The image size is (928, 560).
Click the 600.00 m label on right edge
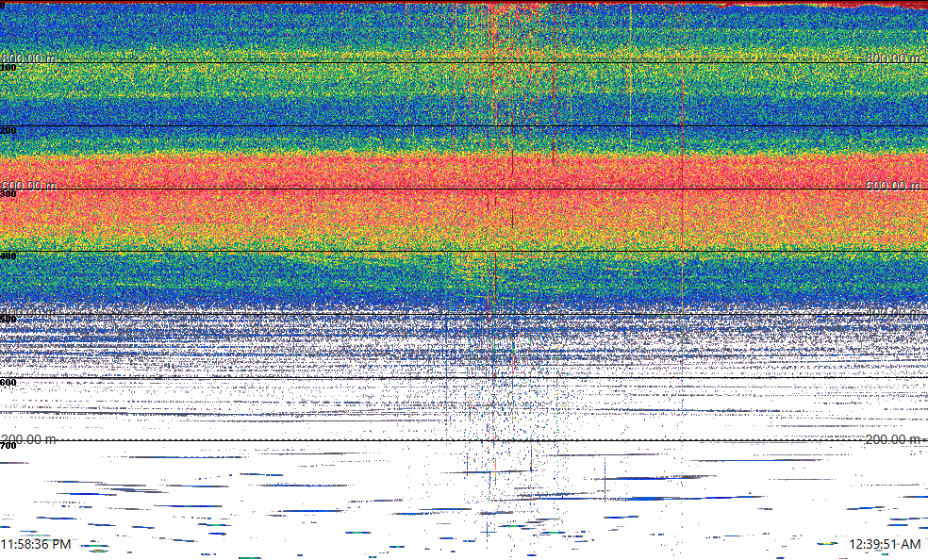[894, 186]
